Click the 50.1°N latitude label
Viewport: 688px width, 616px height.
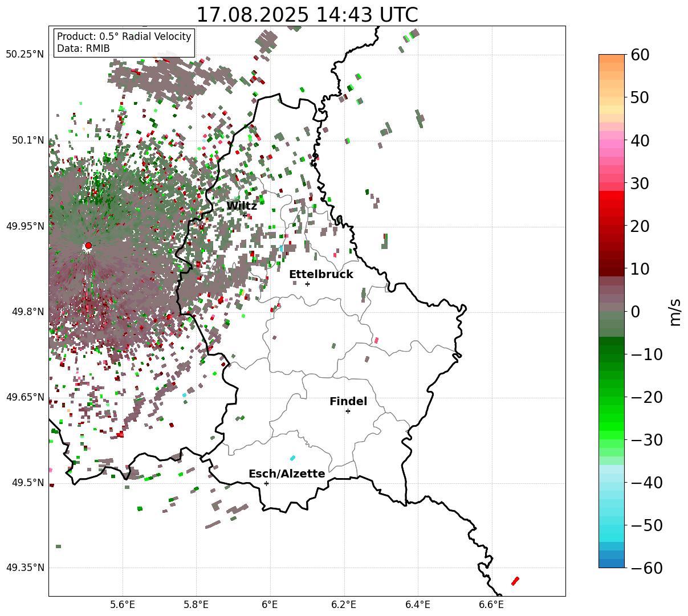[x=27, y=140]
